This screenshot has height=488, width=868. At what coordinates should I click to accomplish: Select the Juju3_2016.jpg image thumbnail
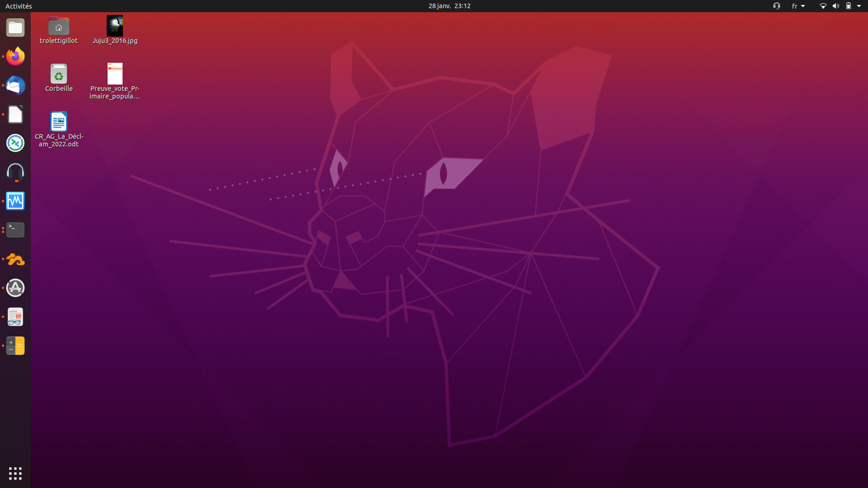[115, 26]
